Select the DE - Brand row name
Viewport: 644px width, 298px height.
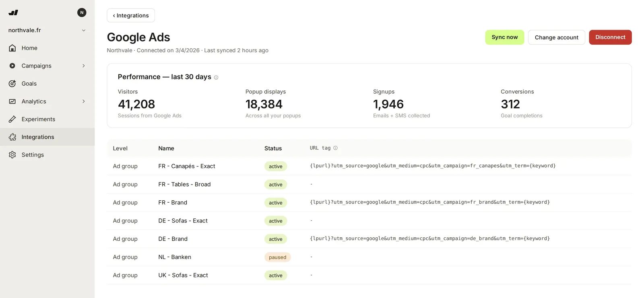[173, 239]
